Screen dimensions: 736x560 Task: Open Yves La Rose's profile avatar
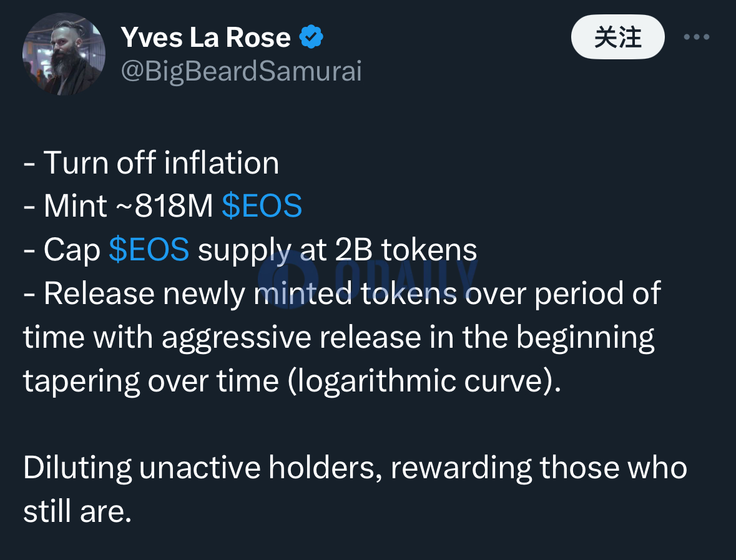tap(64, 54)
